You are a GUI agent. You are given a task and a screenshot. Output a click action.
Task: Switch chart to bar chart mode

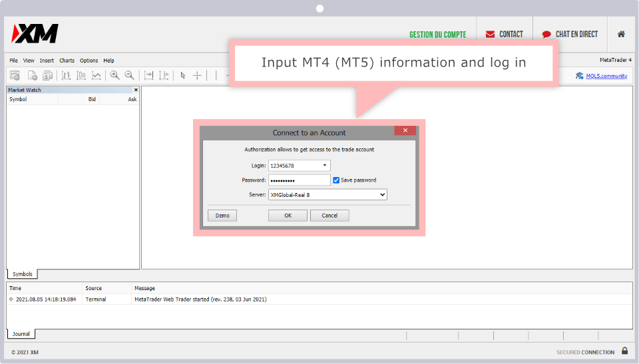[66, 75]
